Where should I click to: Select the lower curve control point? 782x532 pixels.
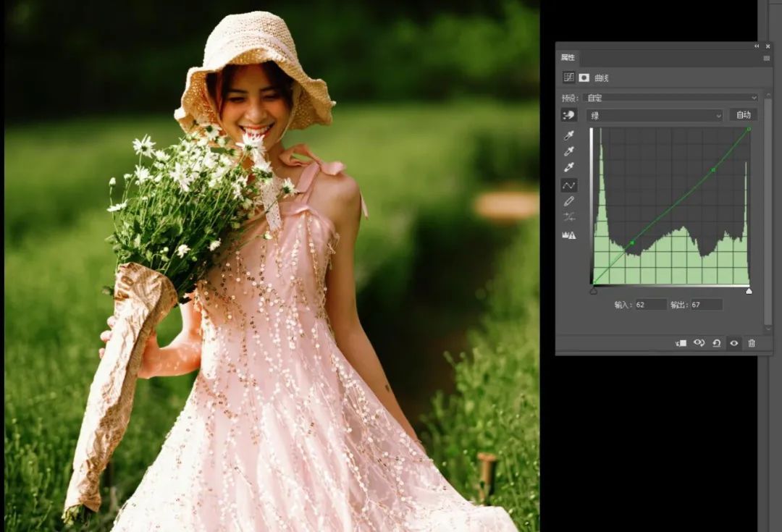[632, 242]
